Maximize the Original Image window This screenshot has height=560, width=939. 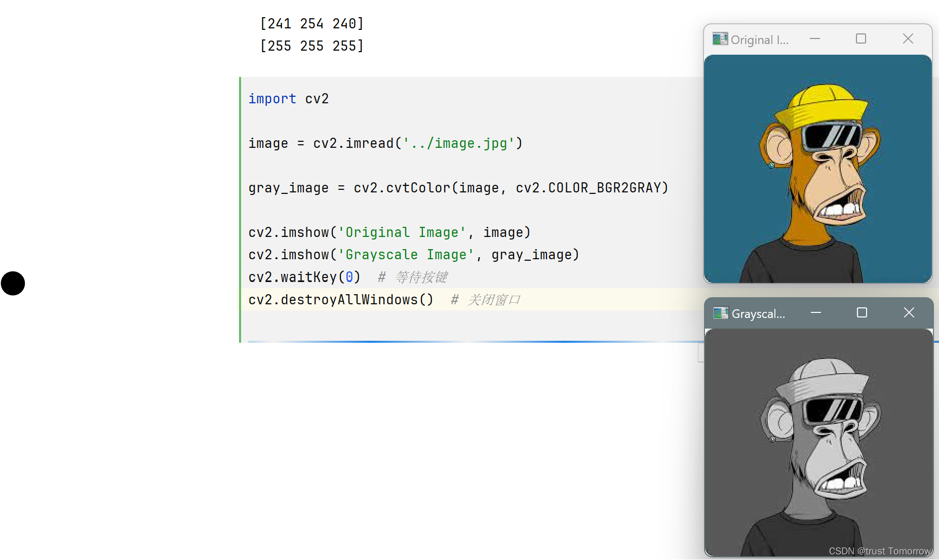pyautogui.click(x=861, y=39)
